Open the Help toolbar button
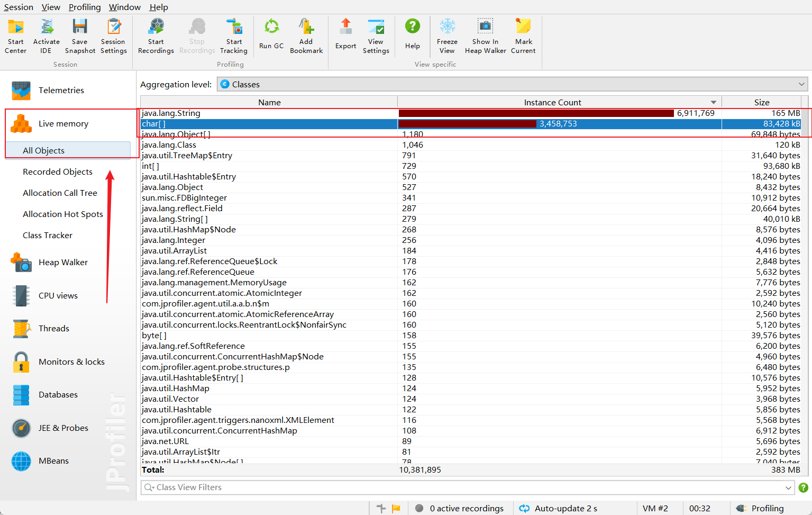This screenshot has height=515, width=812. pyautogui.click(x=413, y=34)
